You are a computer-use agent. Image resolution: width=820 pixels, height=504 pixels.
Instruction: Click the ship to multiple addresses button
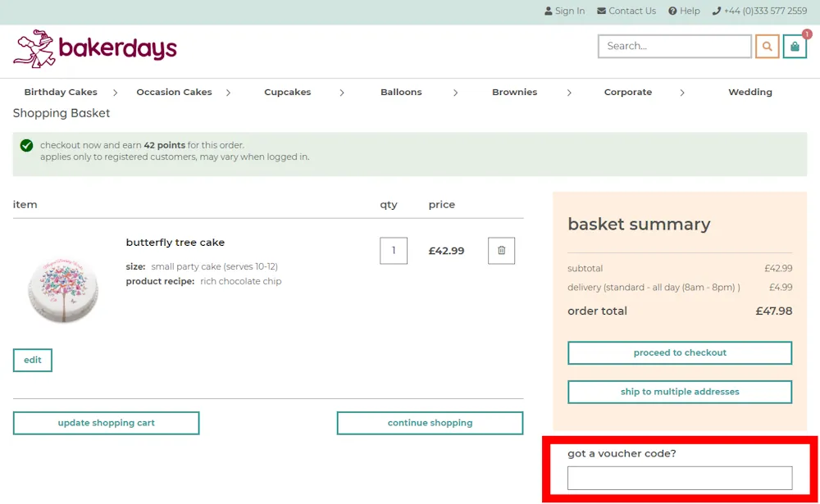tap(680, 392)
